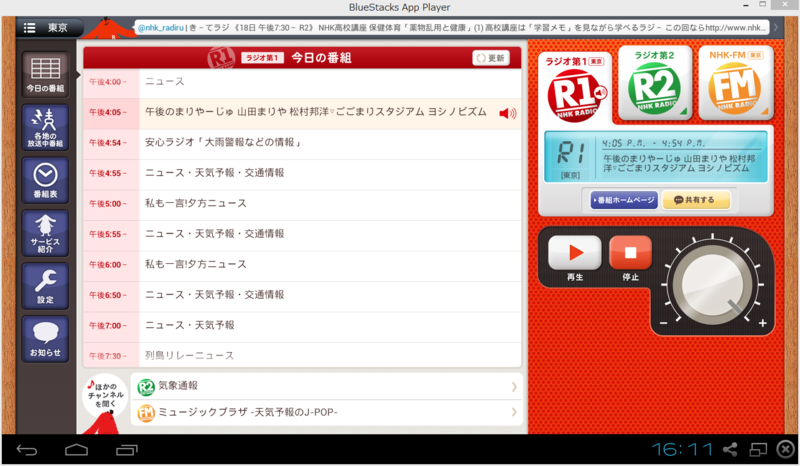Click the now-playing R1 display panel
This screenshot has width=800, height=466.
pos(656,157)
